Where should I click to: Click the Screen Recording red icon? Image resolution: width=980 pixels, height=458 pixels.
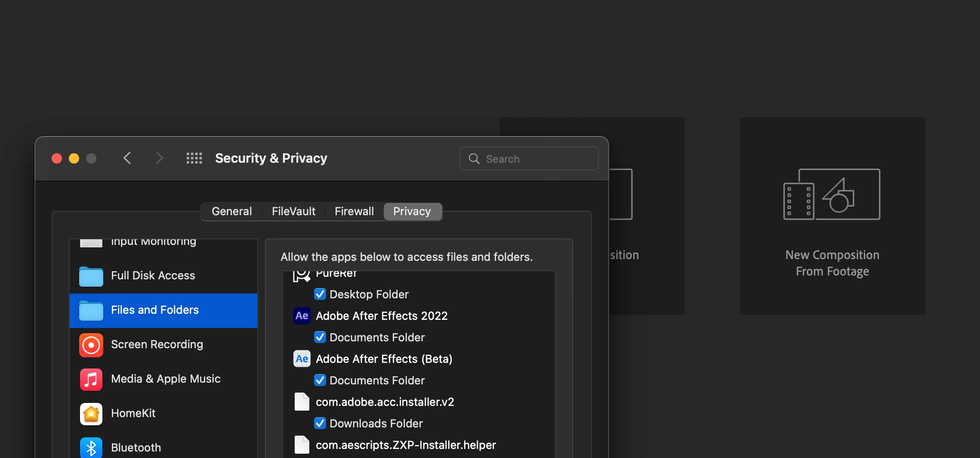pyautogui.click(x=91, y=345)
